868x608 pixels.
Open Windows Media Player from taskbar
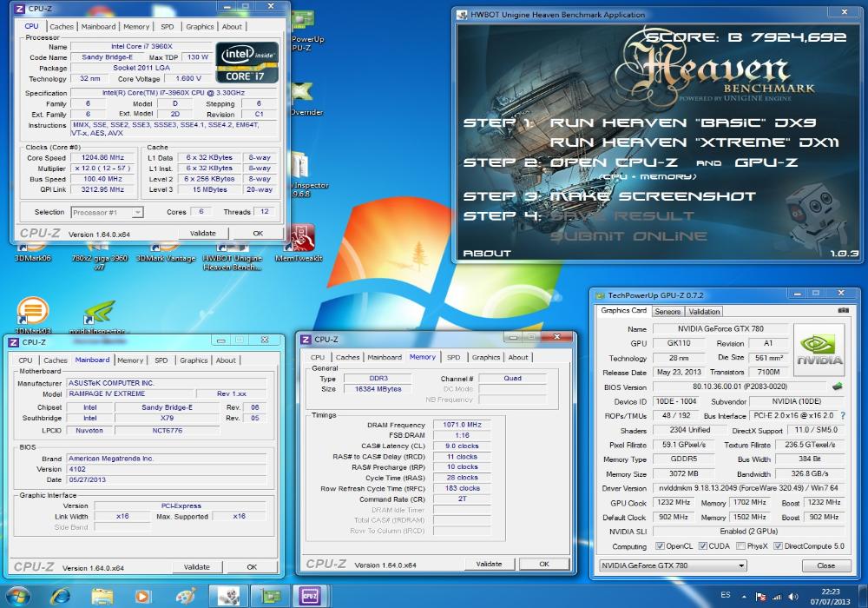[143, 597]
